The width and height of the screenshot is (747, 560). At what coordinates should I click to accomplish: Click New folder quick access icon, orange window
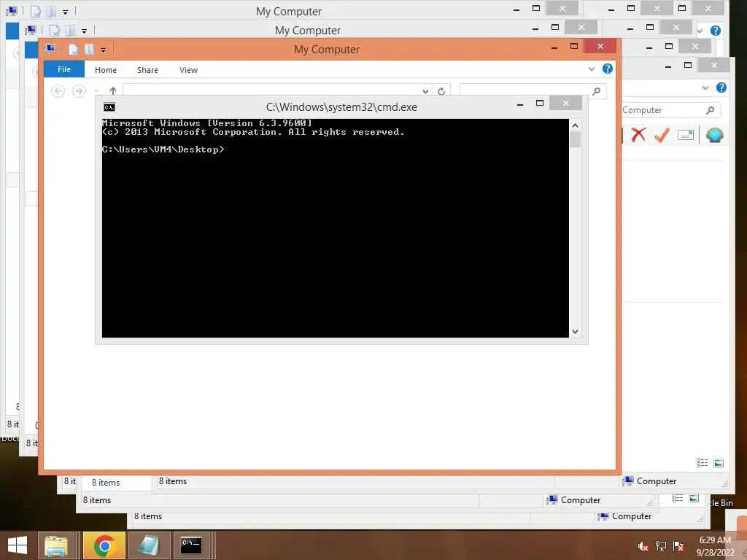pos(89,49)
